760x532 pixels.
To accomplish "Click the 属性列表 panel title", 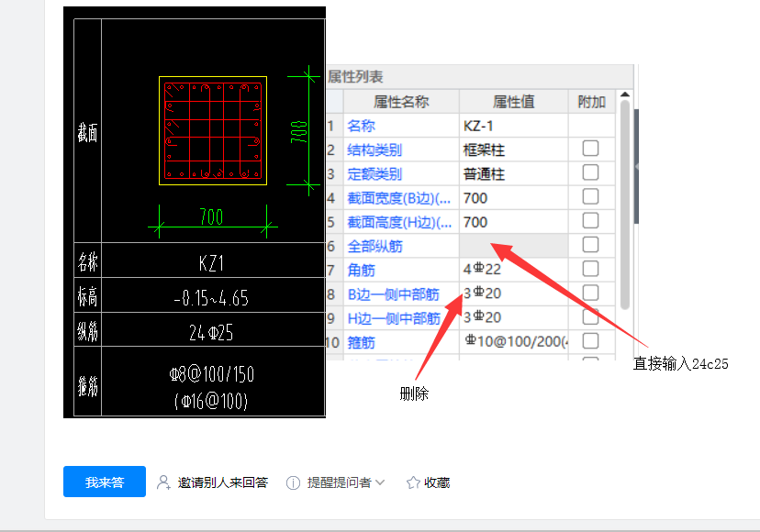I will click(x=355, y=76).
